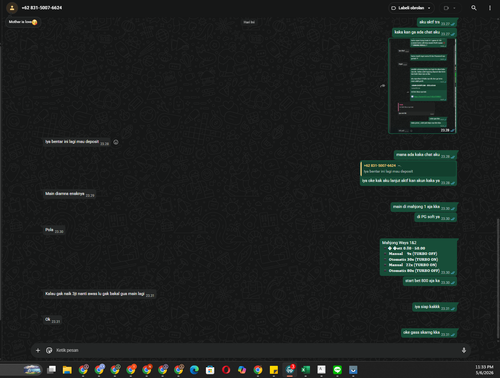
Task: Open the taskbar clock showing 11:33 PM
Action: coord(484,370)
